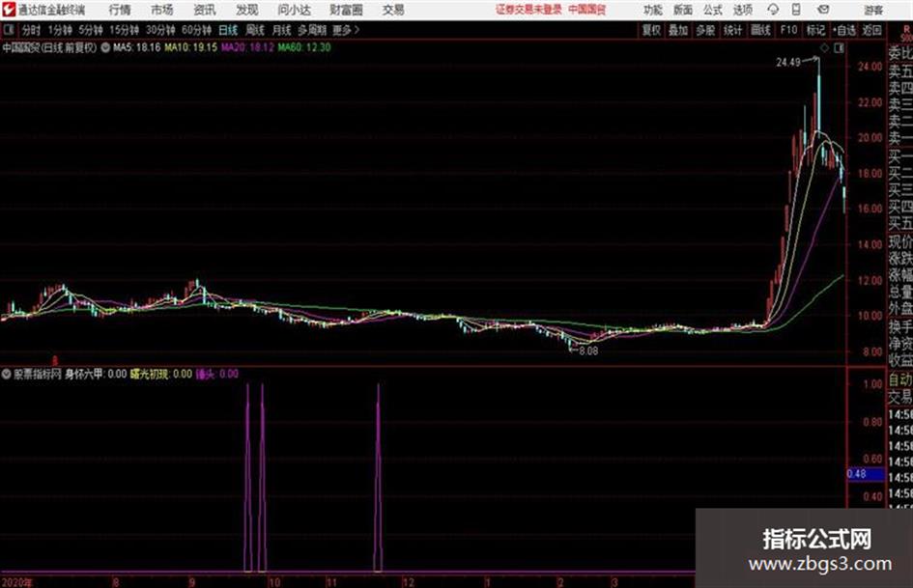
Task: Click the 换手 row in quote panel
Action: 900,326
